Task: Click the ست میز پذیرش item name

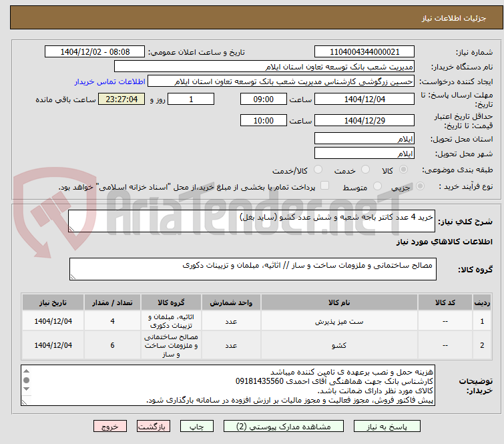Action: click(339, 322)
